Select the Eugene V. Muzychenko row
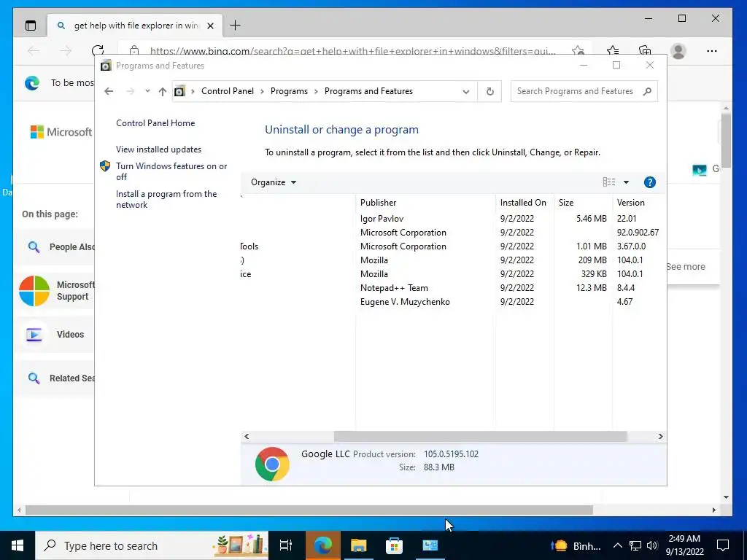The image size is (747, 560). pos(454,301)
